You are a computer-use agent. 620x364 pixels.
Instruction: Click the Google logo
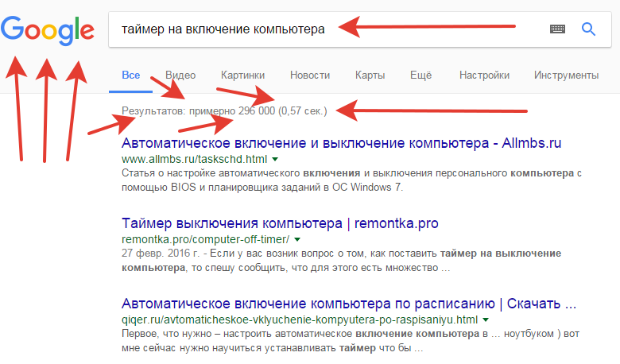[x=48, y=30]
